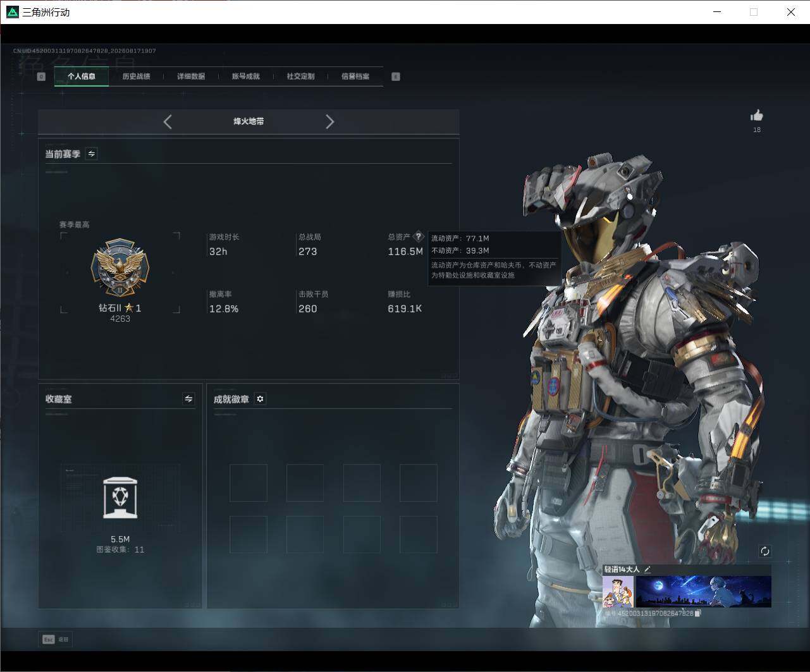Click the 总资产 question mark help icon
The image size is (810, 672).
tap(418, 237)
